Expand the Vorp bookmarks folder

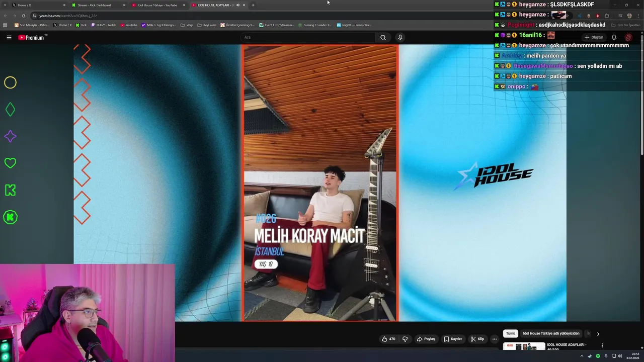tap(187, 25)
